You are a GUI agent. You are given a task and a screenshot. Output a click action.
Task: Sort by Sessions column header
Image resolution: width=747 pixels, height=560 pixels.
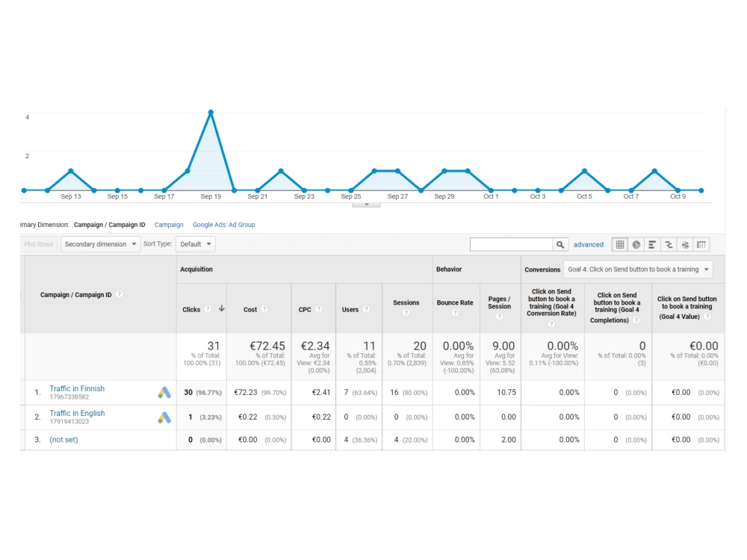pyautogui.click(x=406, y=303)
